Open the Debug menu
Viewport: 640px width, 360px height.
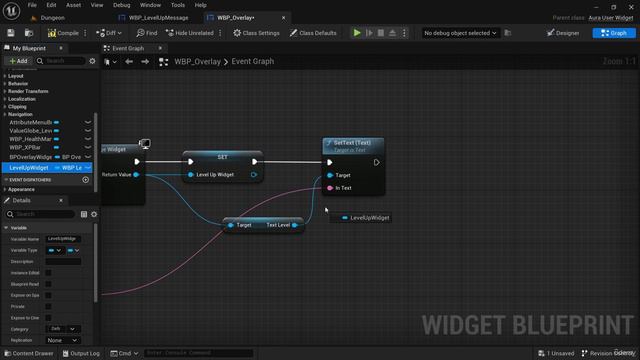121,5
